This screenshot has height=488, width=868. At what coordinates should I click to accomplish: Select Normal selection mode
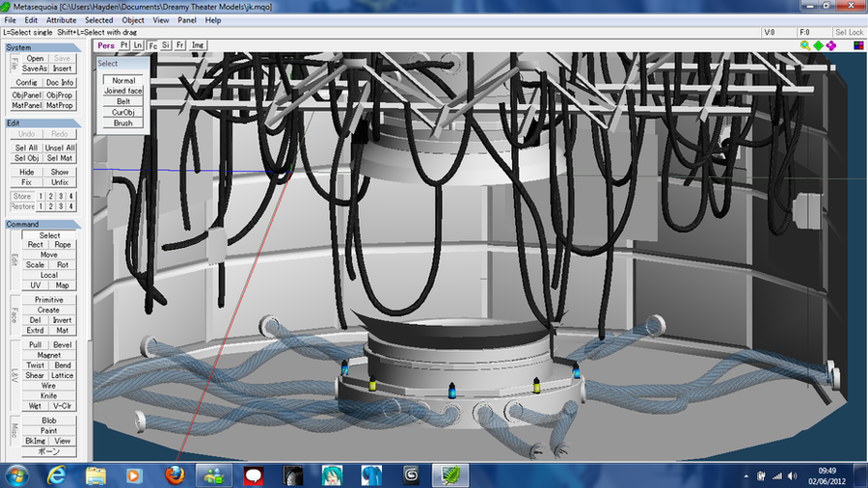click(122, 80)
